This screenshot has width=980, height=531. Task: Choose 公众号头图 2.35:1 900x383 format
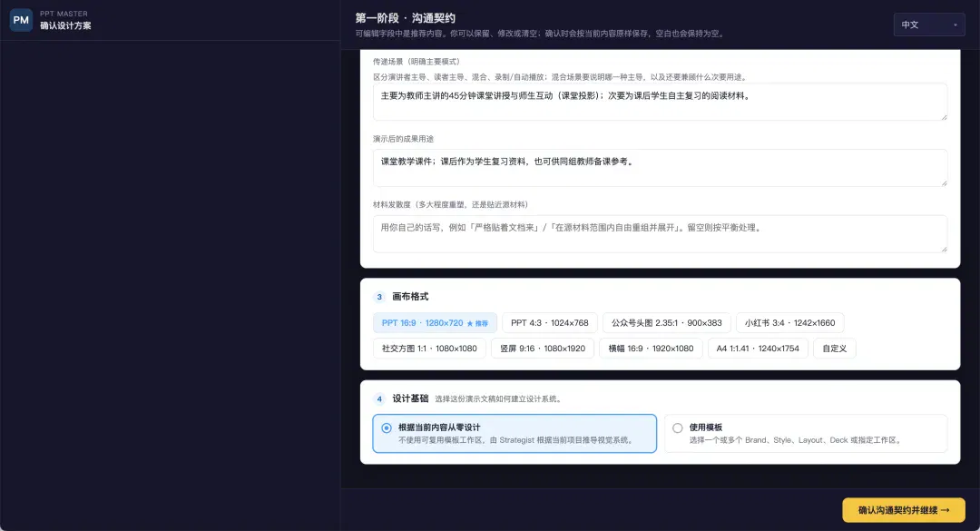pyautogui.click(x=666, y=323)
